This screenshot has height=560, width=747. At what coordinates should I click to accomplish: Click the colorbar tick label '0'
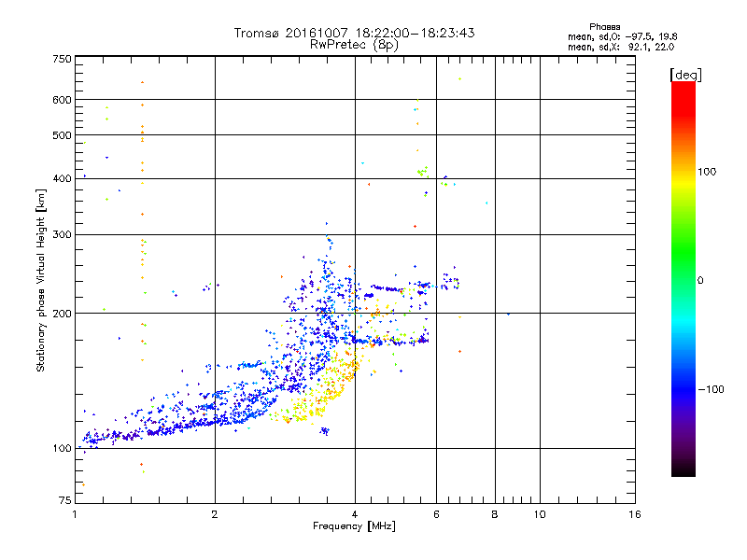click(x=700, y=281)
